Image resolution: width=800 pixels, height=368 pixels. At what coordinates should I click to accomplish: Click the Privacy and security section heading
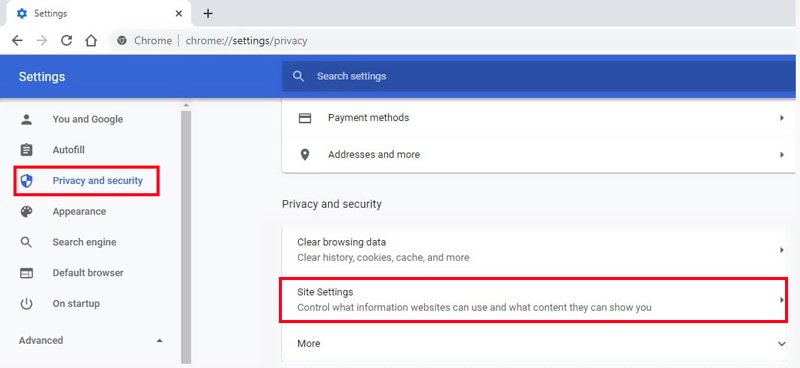pyautogui.click(x=332, y=204)
